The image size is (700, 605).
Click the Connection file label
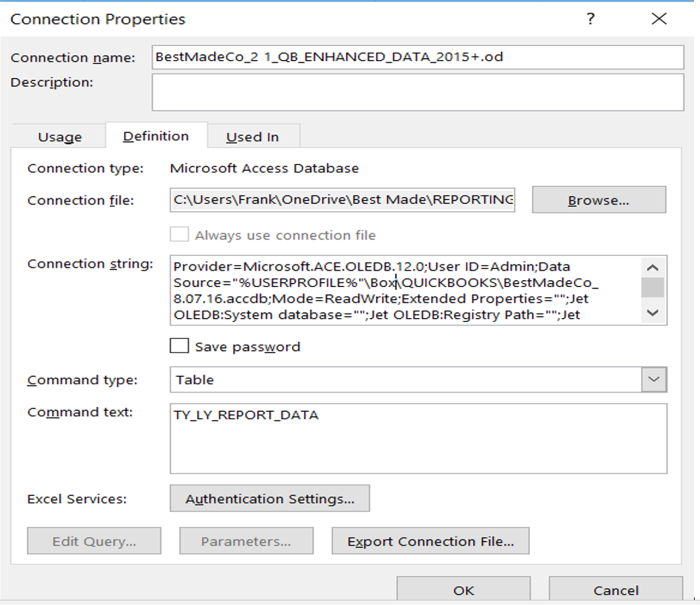click(x=80, y=201)
